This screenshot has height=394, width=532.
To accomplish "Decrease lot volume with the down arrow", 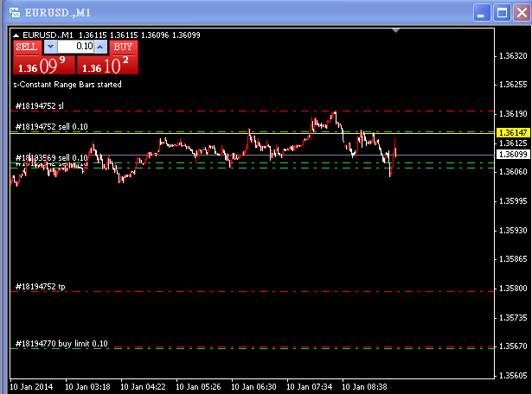I will click(x=50, y=47).
